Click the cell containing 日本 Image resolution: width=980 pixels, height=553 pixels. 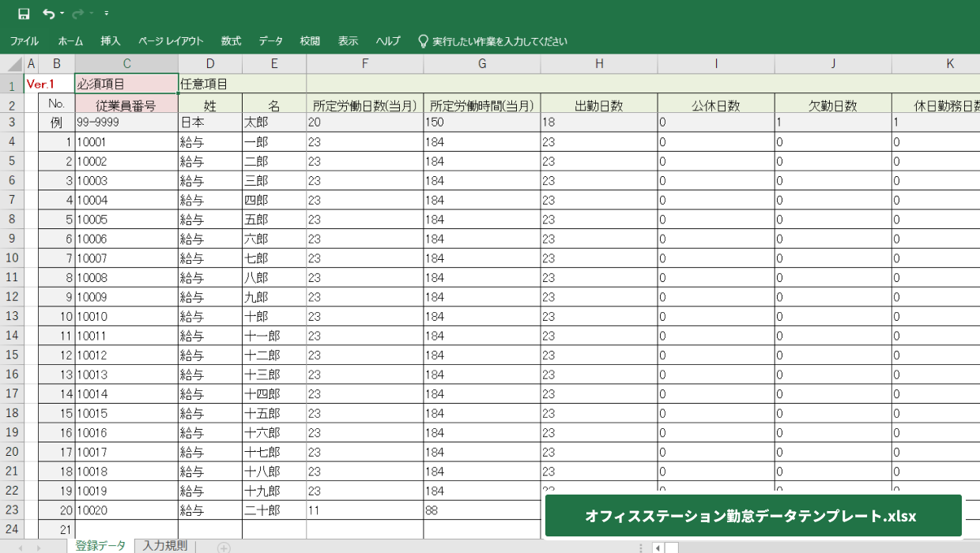click(210, 122)
